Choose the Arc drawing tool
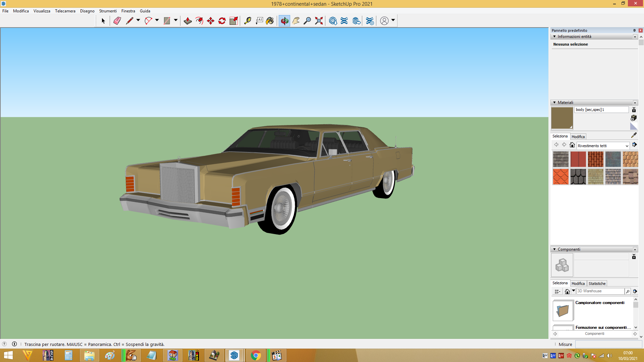 tap(148, 21)
